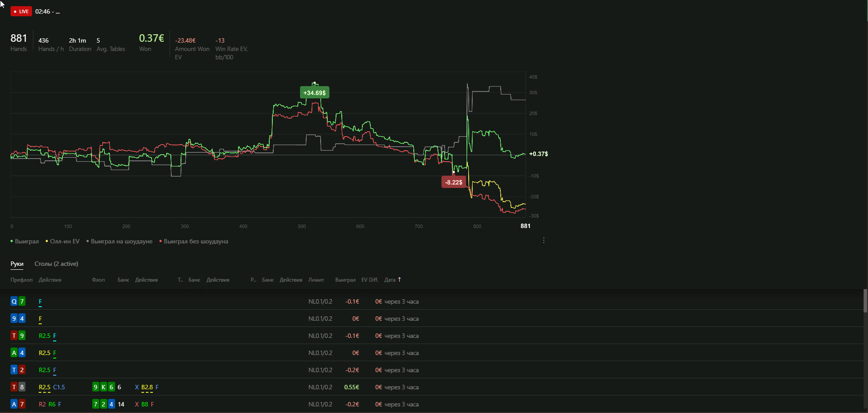Click the 9 card of the 94 hand
This screenshot has height=413, width=868.
point(14,319)
